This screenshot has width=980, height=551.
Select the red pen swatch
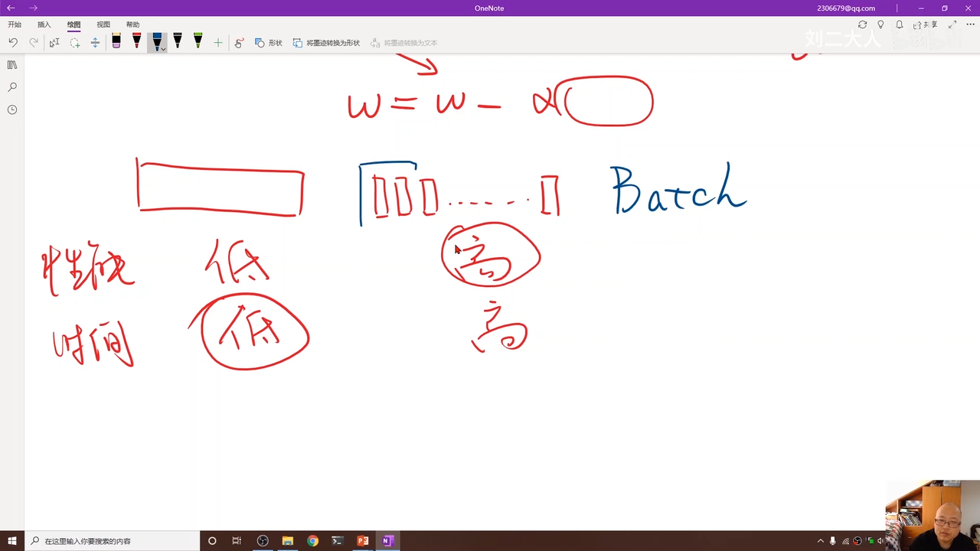pyautogui.click(x=136, y=41)
